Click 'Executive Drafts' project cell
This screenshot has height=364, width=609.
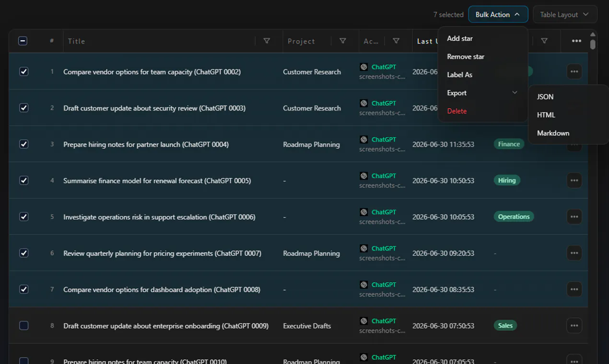tap(307, 326)
